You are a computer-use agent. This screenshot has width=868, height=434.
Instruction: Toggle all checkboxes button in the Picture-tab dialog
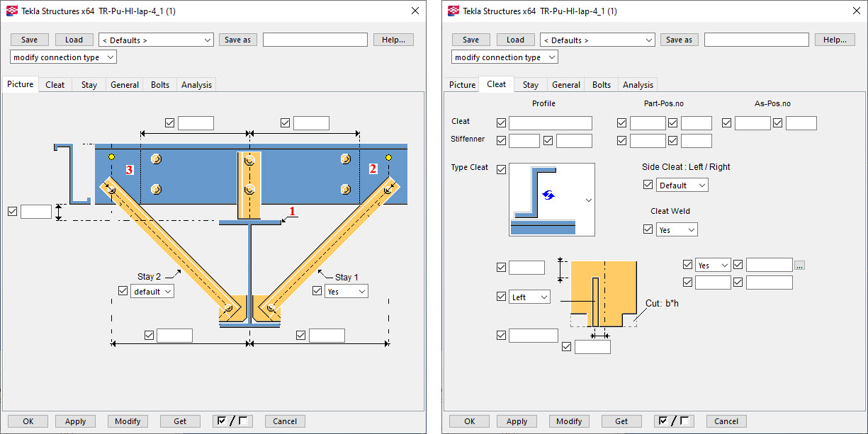tap(232, 421)
